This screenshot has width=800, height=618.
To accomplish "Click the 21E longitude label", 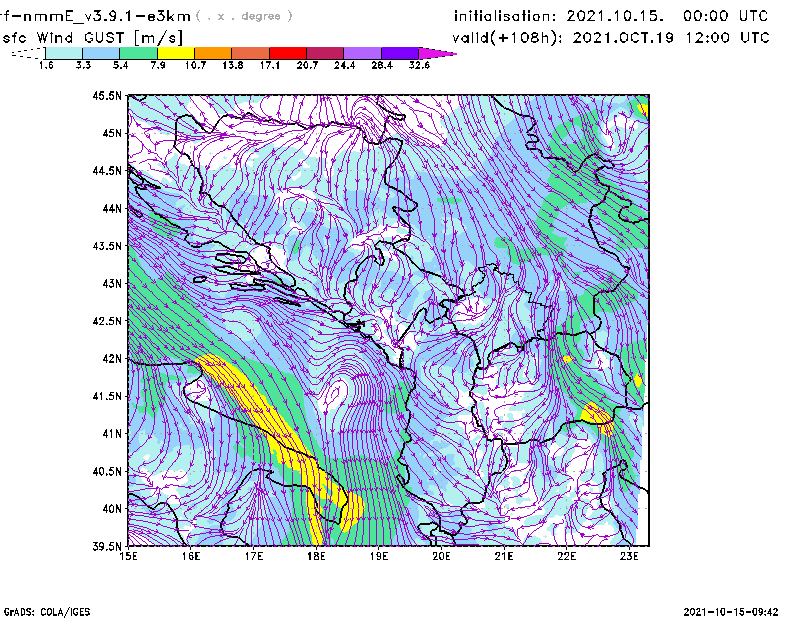I will tap(504, 556).
